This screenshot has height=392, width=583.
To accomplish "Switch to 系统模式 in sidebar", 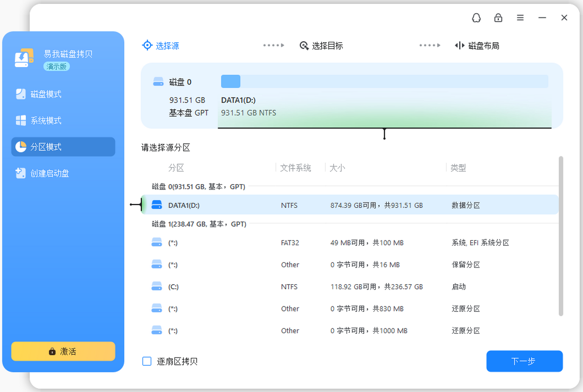I will (63, 120).
